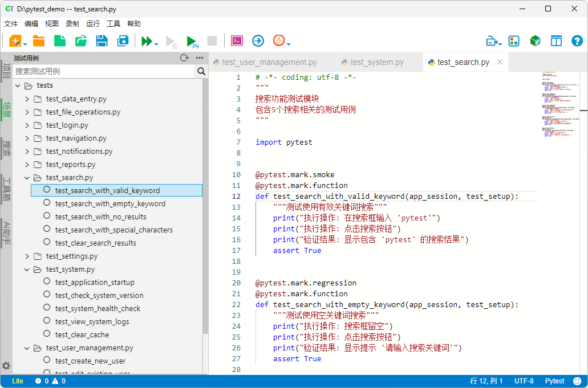Screen dimensions: 588x388
Task: Click the blue floppy disk save icon
Action: pos(102,40)
